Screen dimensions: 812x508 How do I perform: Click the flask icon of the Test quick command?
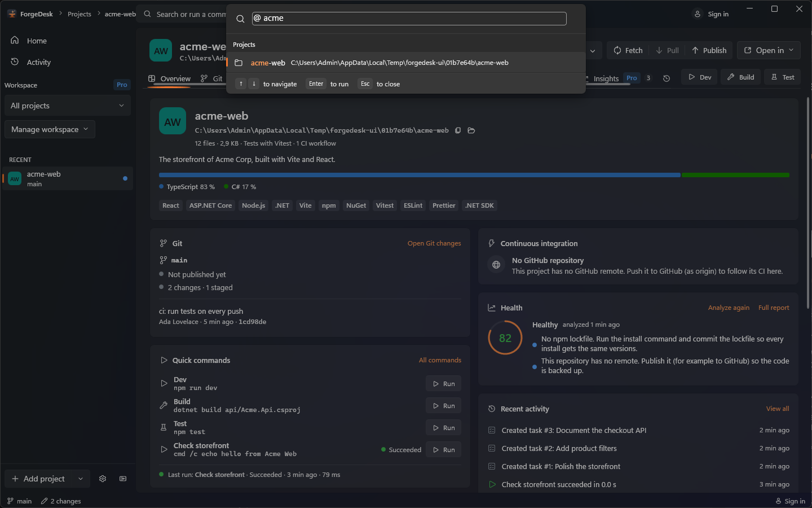pyautogui.click(x=164, y=427)
